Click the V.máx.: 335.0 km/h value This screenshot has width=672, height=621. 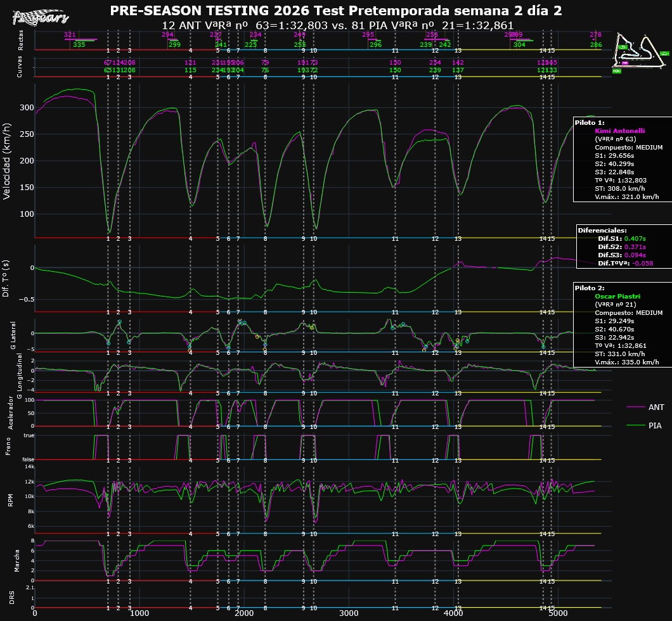627,362
